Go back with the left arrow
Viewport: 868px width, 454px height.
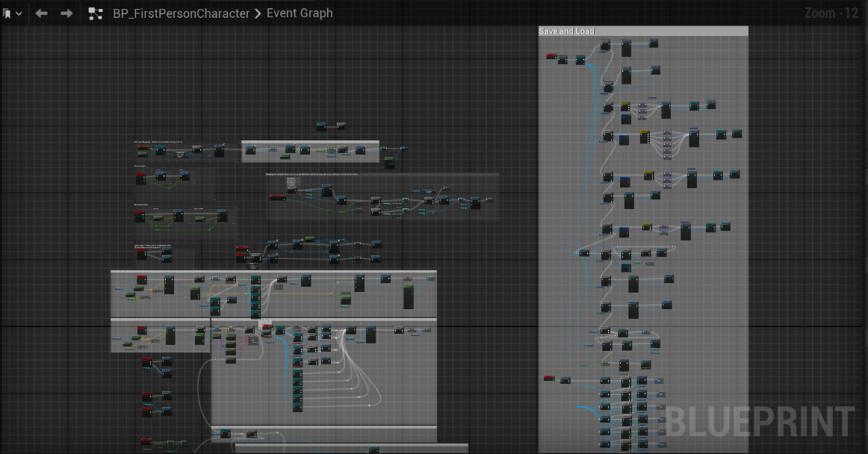(42, 13)
